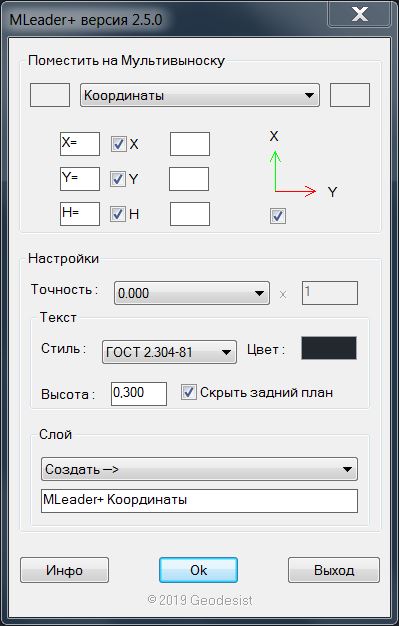Open the Точность 0.000 precision dropdown
Screen dimensions: 399x626
pos(192,293)
